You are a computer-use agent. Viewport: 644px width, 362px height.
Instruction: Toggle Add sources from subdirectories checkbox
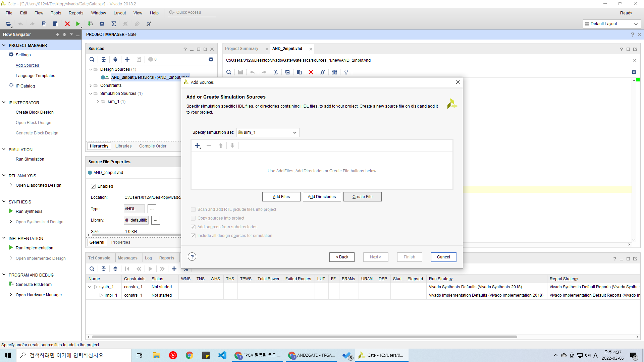click(x=193, y=227)
